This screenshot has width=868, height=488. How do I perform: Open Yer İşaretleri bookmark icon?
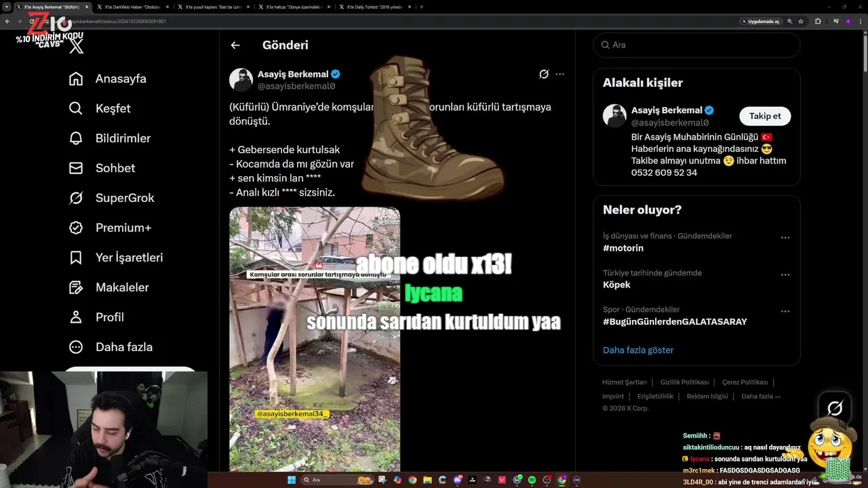click(76, 258)
